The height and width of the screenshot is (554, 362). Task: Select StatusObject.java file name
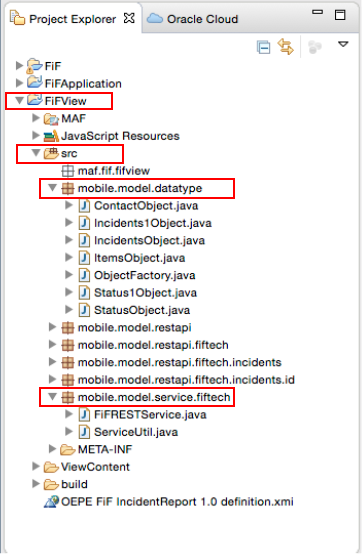click(142, 310)
